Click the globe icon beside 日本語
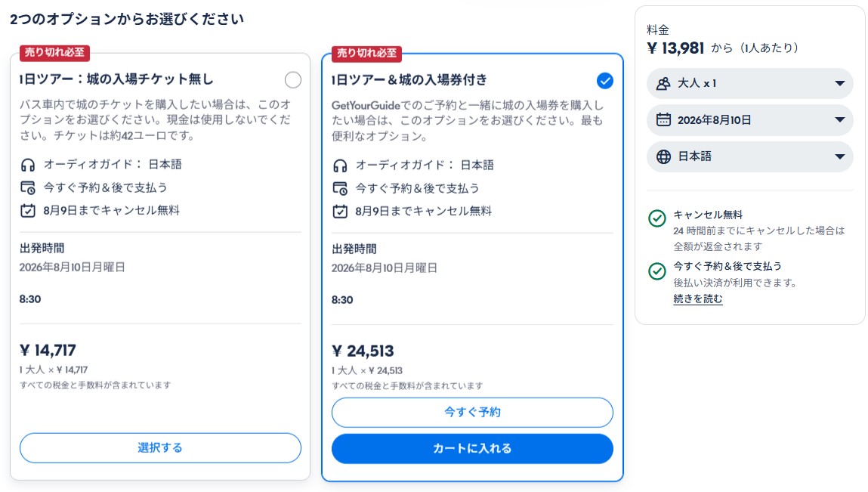Image resolution: width=868 pixels, height=492 pixels. coord(663,156)
